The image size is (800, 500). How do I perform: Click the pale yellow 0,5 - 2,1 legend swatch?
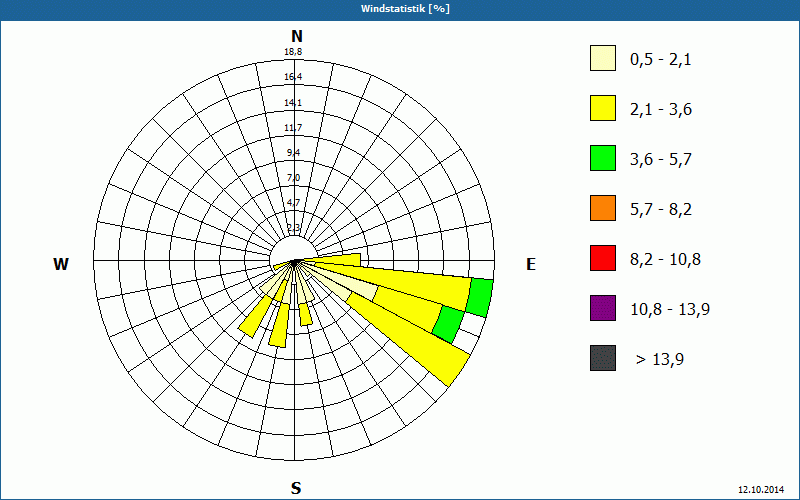pos(603,58)
